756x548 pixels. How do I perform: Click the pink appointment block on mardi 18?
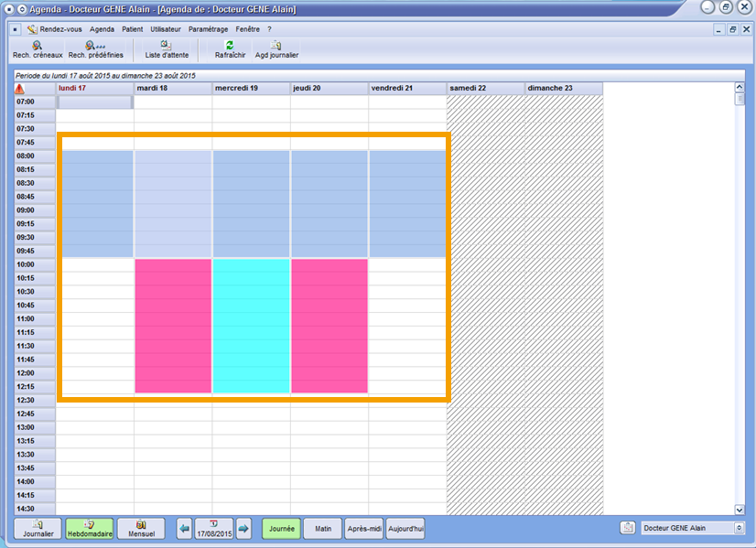click(x=173, y=326)
